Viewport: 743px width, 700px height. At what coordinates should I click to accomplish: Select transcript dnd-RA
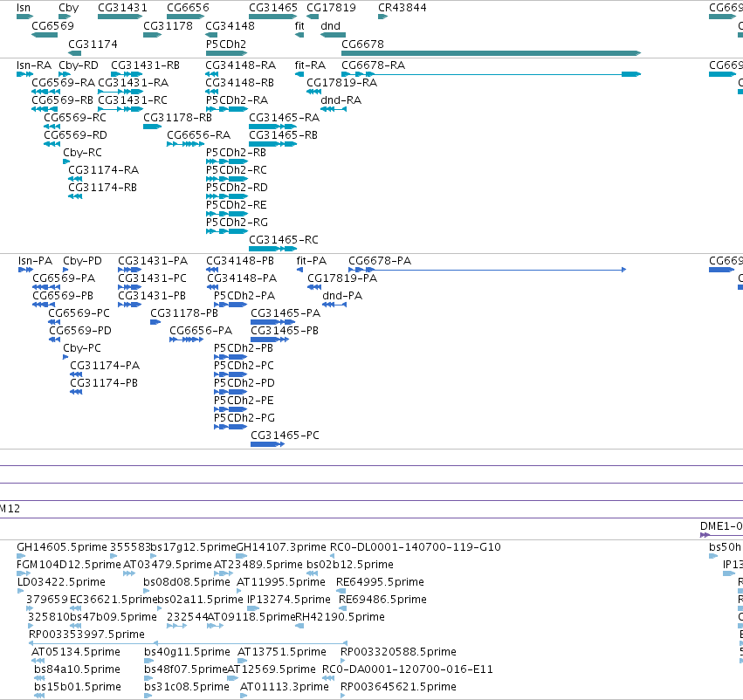(x=341, y=100)
